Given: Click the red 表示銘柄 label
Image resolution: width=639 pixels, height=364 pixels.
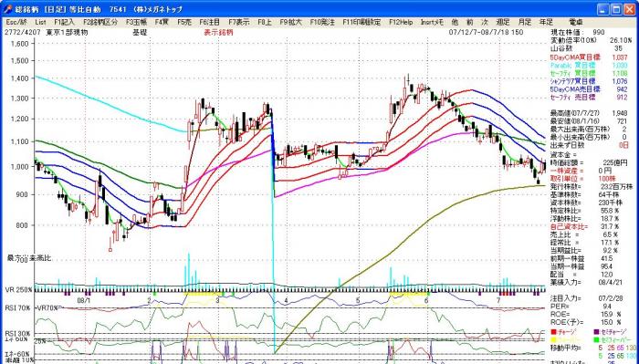Looking at the screenshot, I should coord(218,32).
